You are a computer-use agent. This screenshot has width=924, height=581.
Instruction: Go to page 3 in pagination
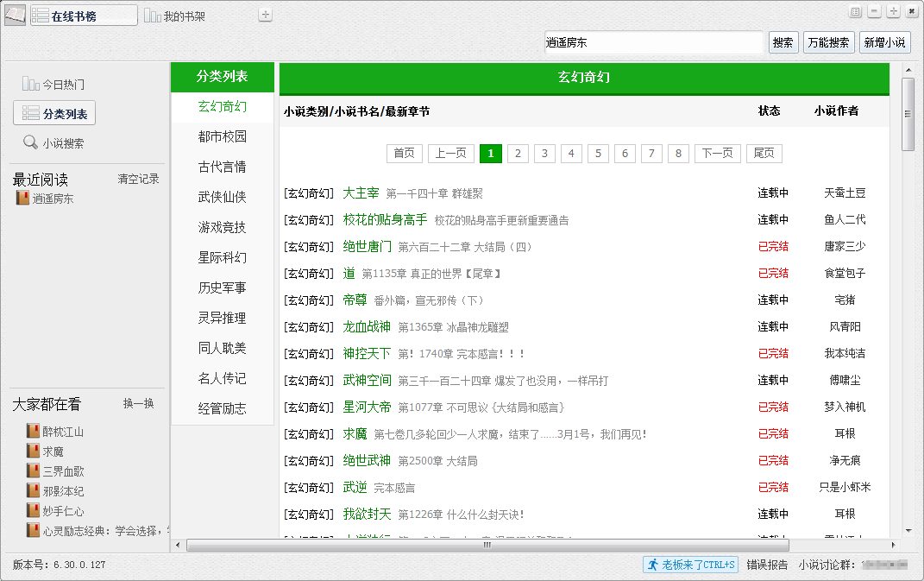coord(544,154)
